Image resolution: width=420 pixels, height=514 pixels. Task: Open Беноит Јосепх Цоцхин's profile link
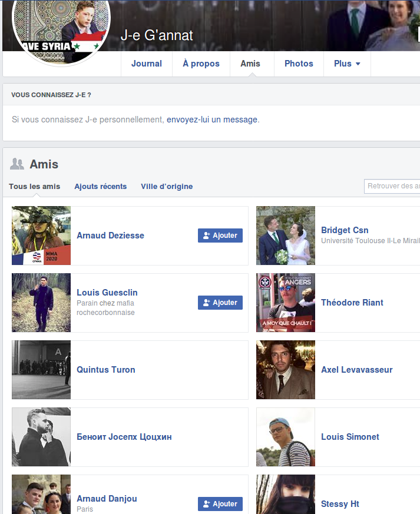[x=124, y=437]
